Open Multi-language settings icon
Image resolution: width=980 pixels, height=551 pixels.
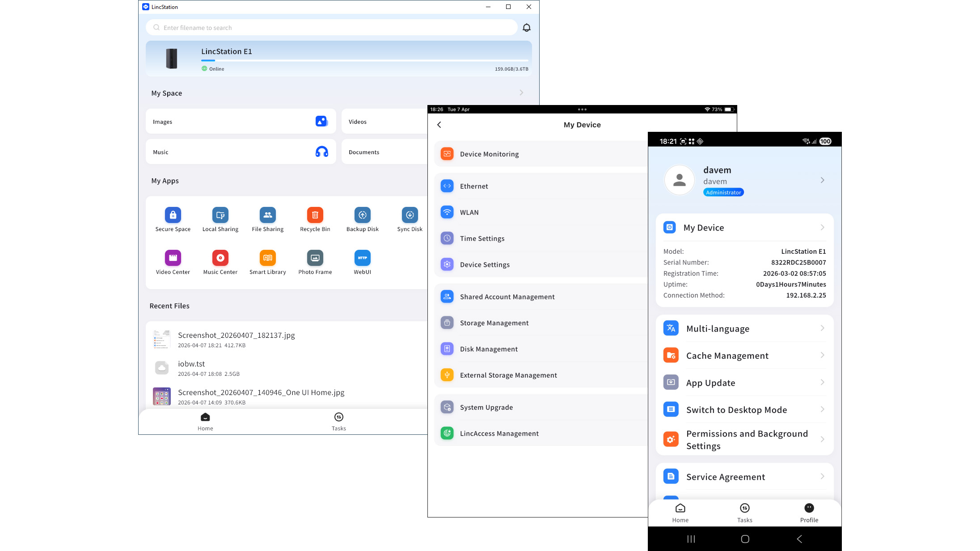671,328
